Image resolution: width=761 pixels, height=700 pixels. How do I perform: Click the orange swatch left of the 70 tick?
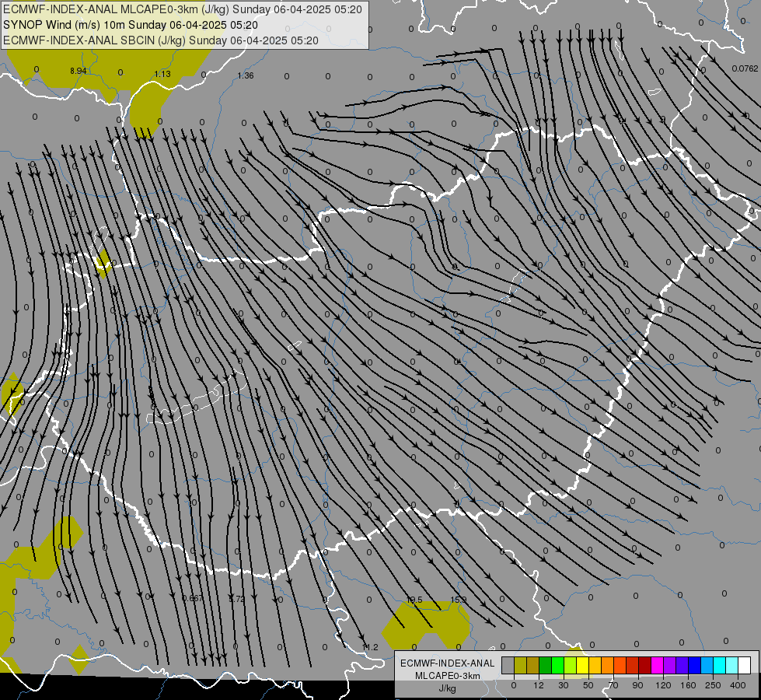point(608,665)
